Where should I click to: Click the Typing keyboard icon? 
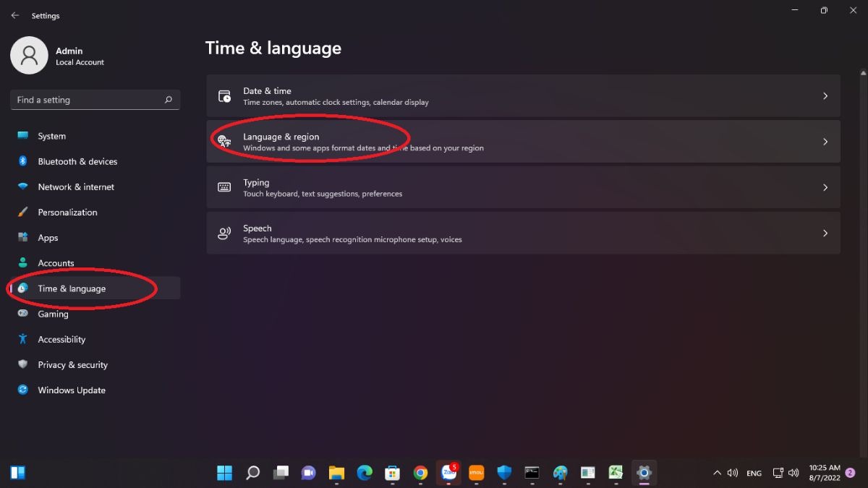point(224,187)
